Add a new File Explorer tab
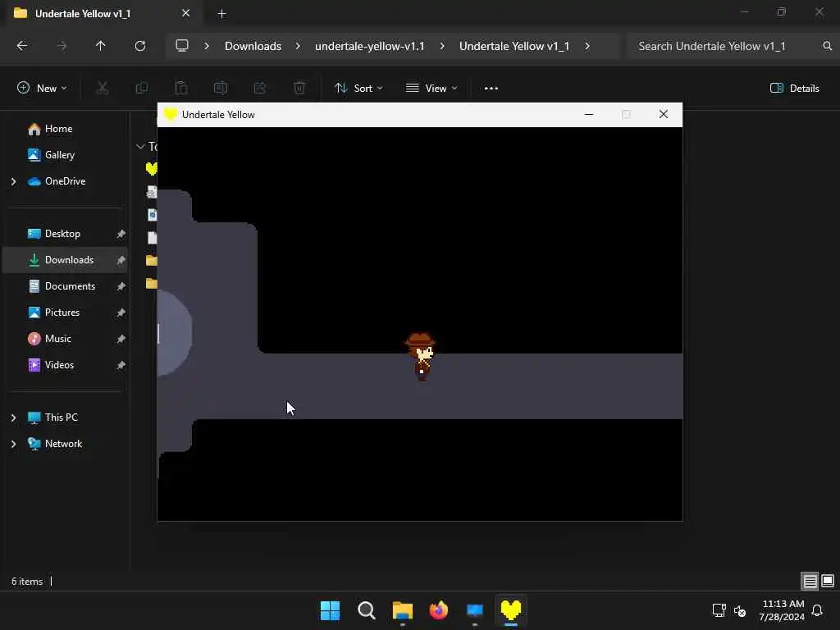Viewport: 840px width, 630px height. (x=221, y=14)
